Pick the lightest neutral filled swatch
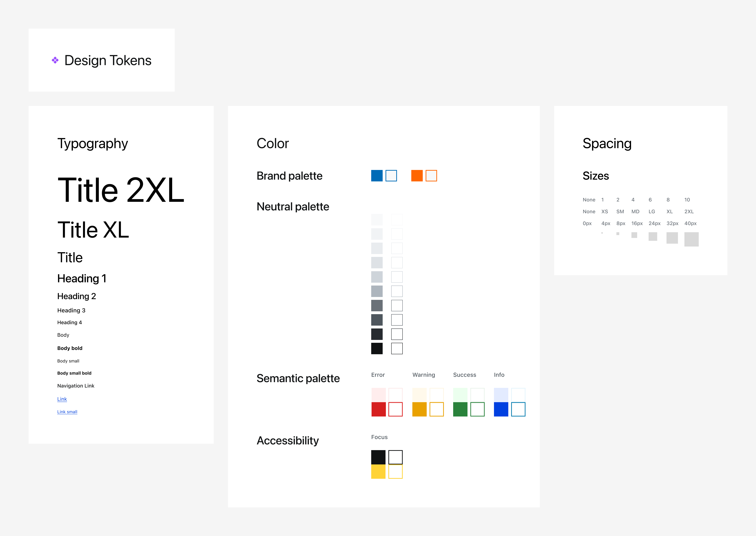 pyautogui.click(x=377, y=220)
